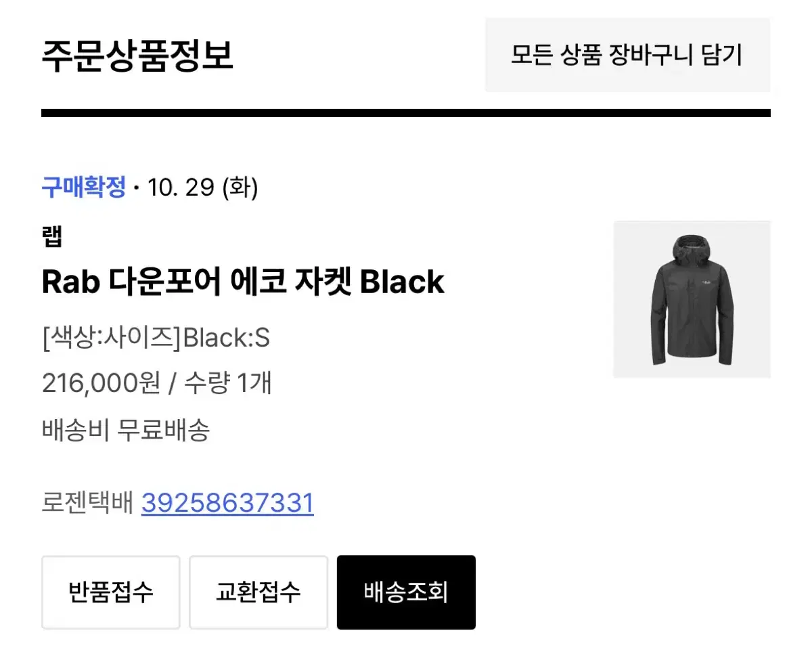Click the blue 구매확정 status link

[83, 188]
